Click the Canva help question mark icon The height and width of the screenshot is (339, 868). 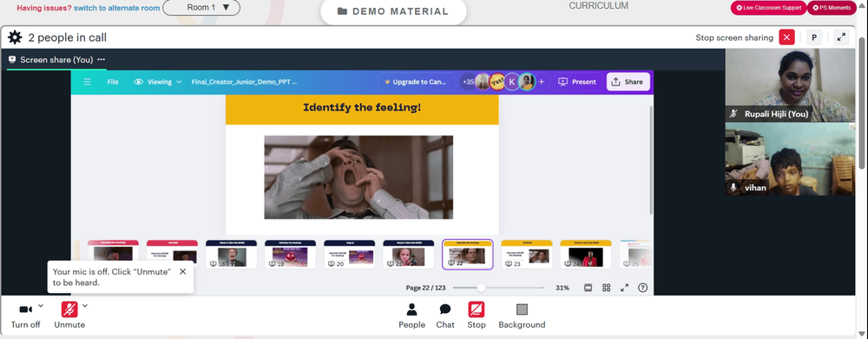(642, 288)
